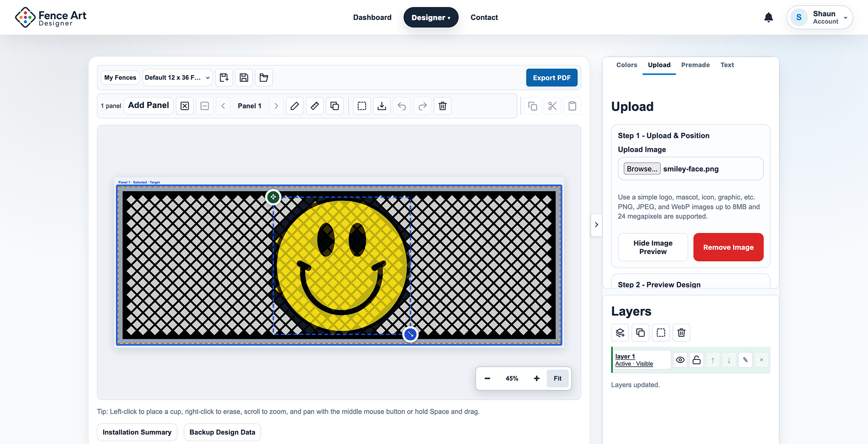Click the download icon in panel toolbar
Screen dimensions: 868x444
tap(382, 106)
